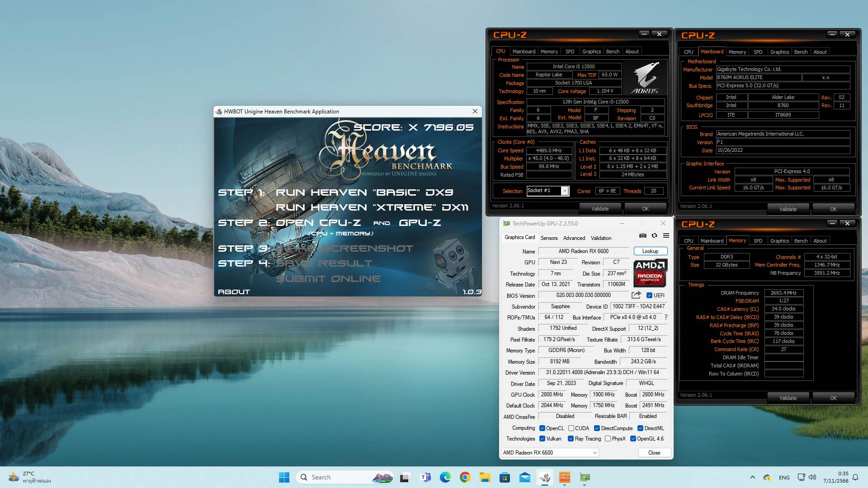Open the Windows Start menu
868x488 pixels.
[x=284, y=477]
